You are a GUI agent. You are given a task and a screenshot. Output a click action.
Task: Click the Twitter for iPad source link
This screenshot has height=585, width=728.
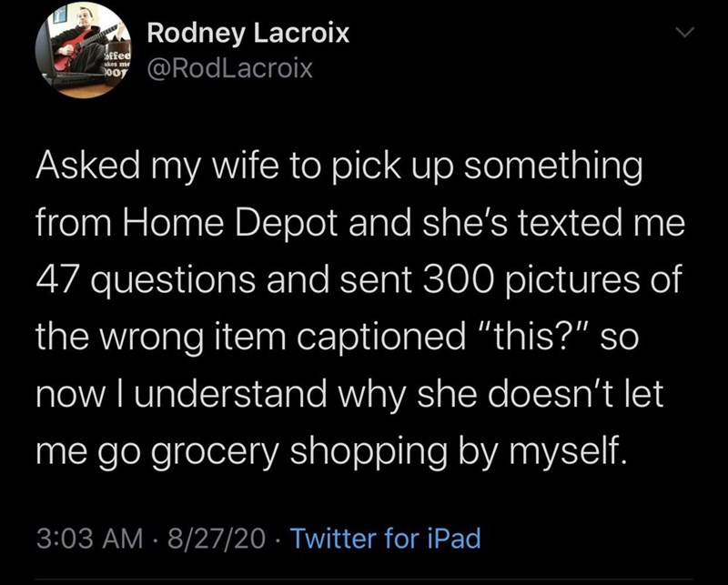click(x=385, y=539)
